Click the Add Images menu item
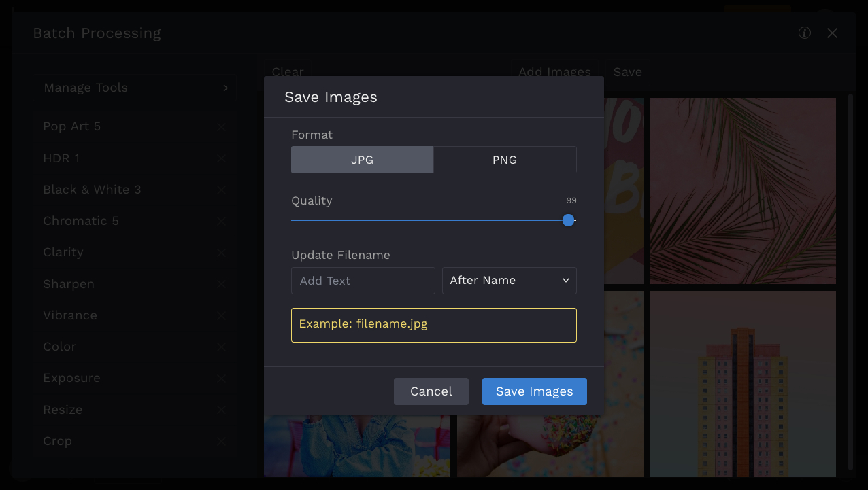This screenshot has width=868, height=490. click(x=554, y=72)
